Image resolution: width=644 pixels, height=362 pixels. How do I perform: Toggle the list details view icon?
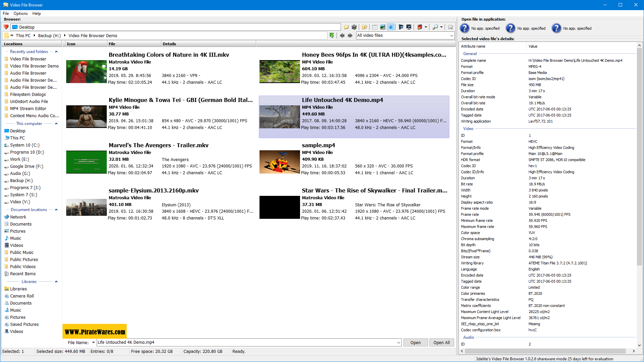pos(375,27)
